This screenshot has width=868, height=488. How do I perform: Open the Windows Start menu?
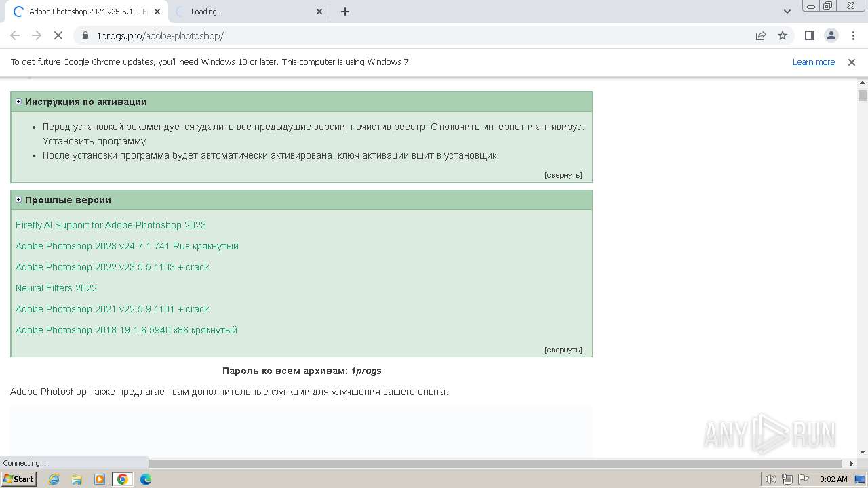(x=18, y=479)
